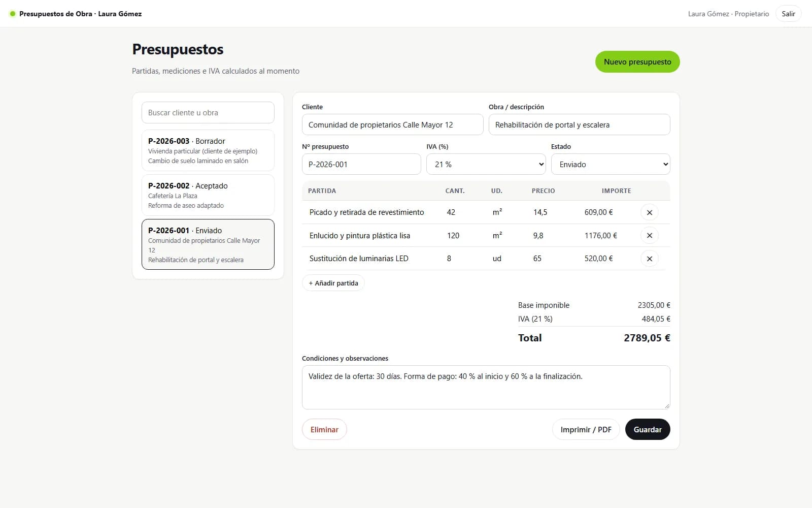Remove the Enlucido y pintura plástica lisa row
Image resolution: width=812 pixels, height=508 pixels.
pos(650,235)
